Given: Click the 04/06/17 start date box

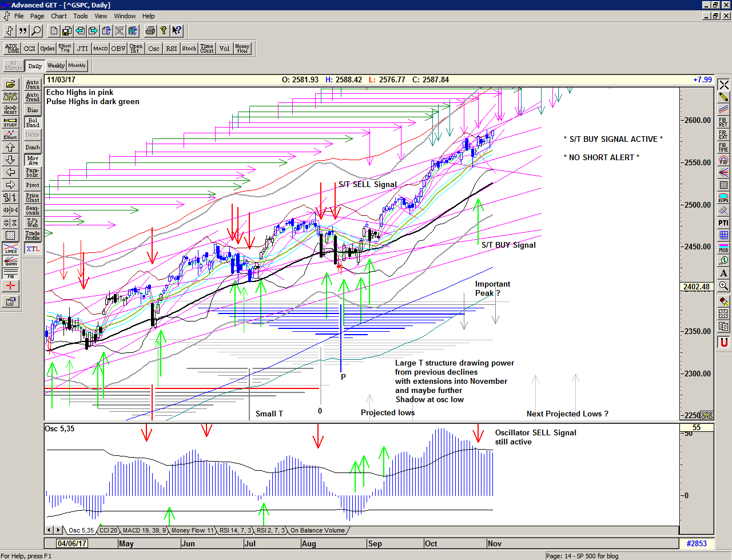Looking at the screenshot, I should point(71,543).
